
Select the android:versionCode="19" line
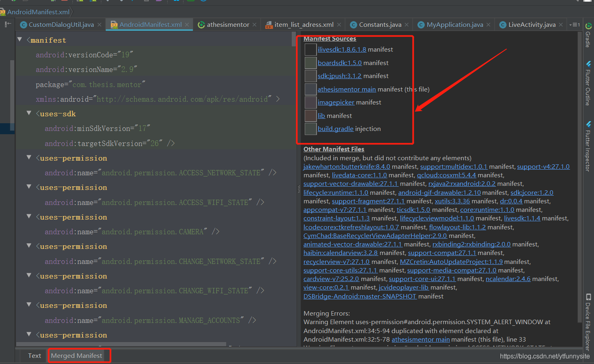point(85,55)
